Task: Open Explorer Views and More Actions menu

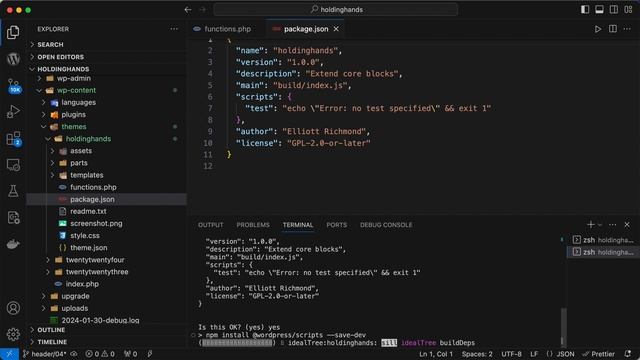Action: 174,29
